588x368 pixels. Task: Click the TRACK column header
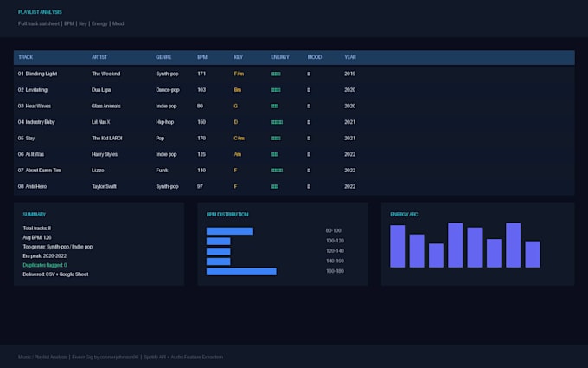coord(25,57)
